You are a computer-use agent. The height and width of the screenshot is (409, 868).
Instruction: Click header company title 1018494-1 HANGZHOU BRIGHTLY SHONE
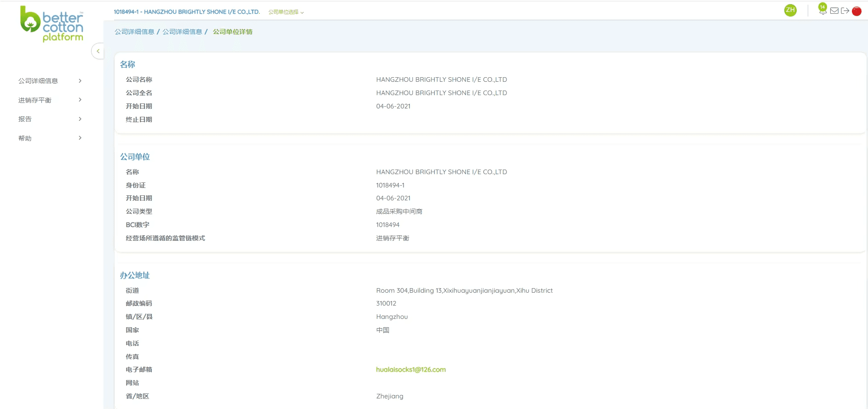(x=187, y=12)
